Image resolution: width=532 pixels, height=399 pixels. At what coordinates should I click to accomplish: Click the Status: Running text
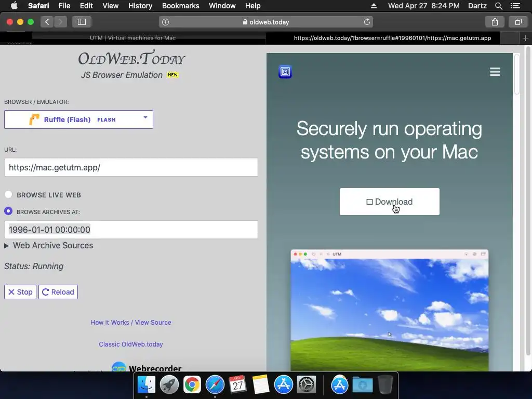point(34,267)
